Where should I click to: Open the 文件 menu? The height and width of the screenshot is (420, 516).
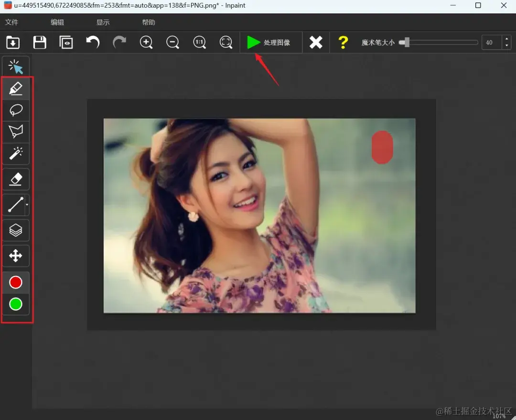tap(11, 22)
